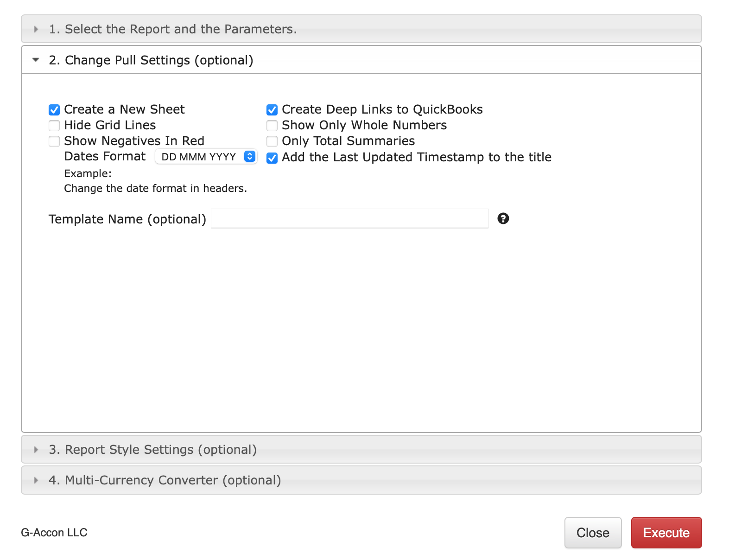Click the Template Name input field
This screenshot has height=560, width=735.
[x=350, y=218]
